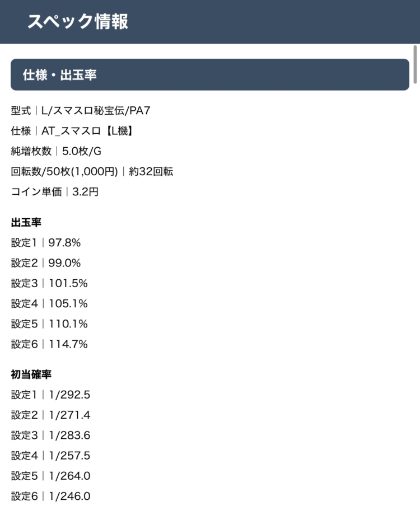Select 設定5 payout rate 110.1%
420x511 pixels.
49,324
